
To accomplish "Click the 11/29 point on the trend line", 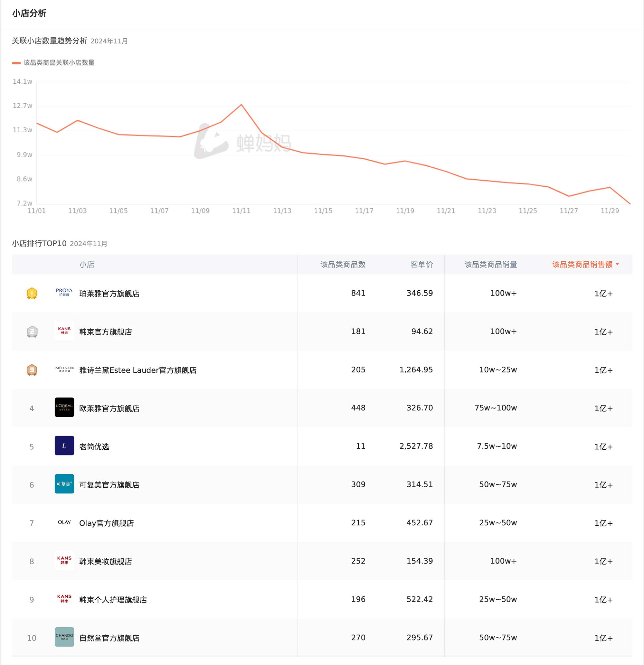I will 610,187.
